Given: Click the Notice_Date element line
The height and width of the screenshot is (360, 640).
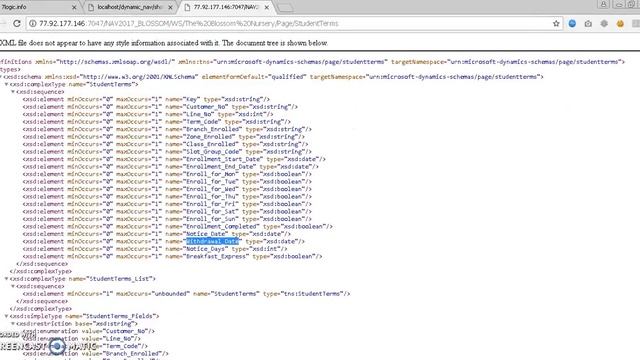Looking at the screenshot, I should coord(157,234).
